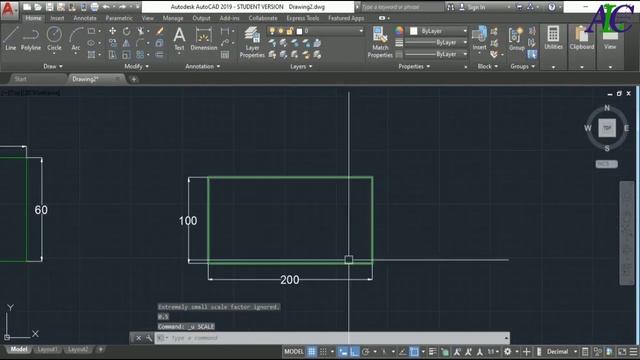Toggle the drawing grid display
The height and width of the screenshot is (360, 640).
(311, 351)
